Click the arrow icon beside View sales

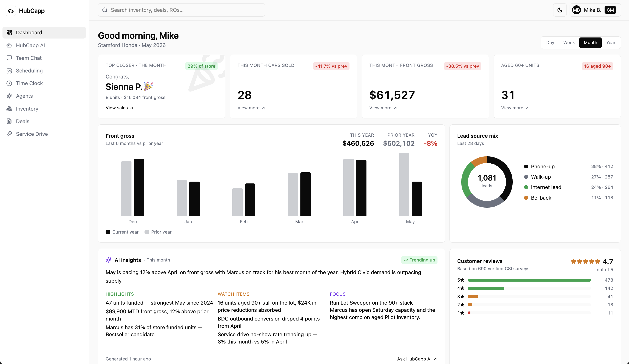[x=131, y=108]
